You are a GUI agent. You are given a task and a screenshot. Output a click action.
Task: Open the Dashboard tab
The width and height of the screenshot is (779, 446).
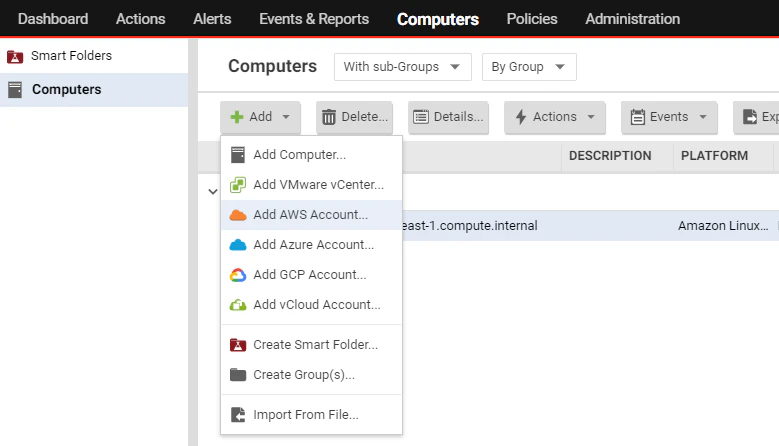(x=53, y=19)
